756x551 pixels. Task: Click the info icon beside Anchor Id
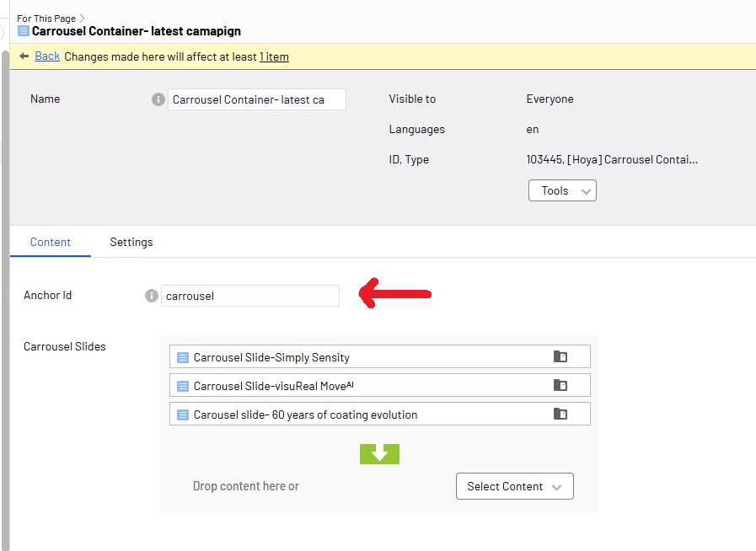[151, 296]
